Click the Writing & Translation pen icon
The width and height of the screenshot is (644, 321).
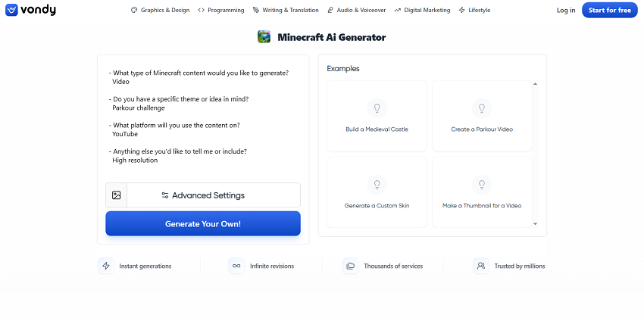256,11
